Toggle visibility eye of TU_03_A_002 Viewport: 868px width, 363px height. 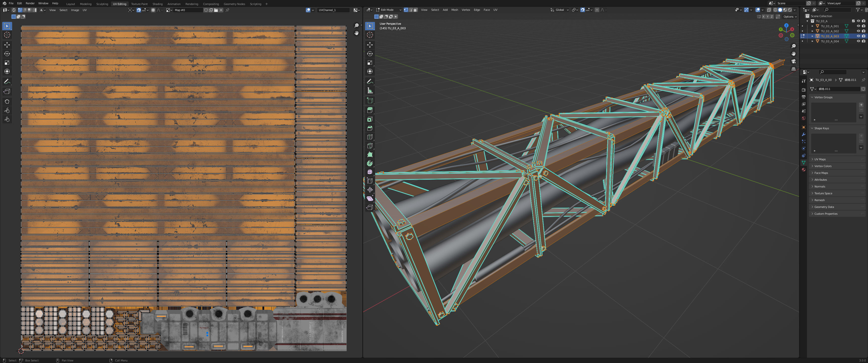tap(858, 31)
